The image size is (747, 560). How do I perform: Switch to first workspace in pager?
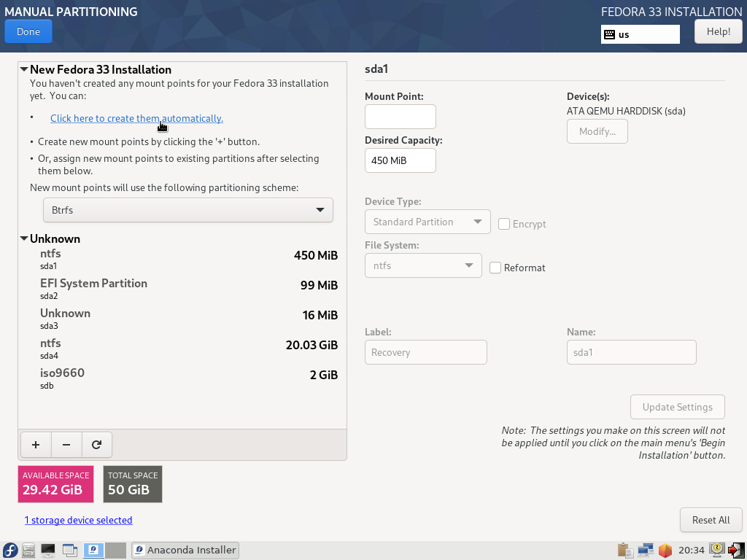[x=94, y=551]
